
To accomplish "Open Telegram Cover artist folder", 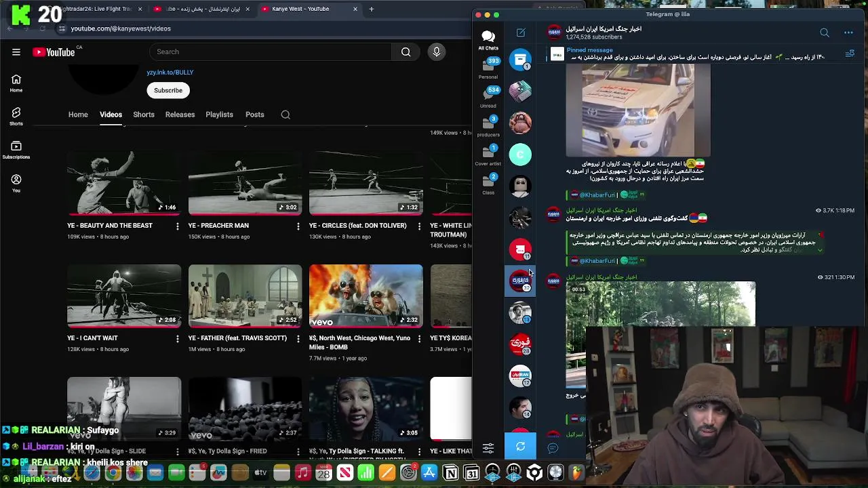I will (488, 155).
